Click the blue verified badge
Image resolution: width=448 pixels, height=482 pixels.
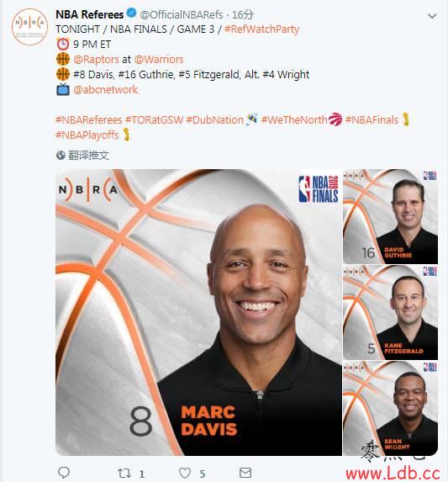pyautogui.click(x=132, y=13)
